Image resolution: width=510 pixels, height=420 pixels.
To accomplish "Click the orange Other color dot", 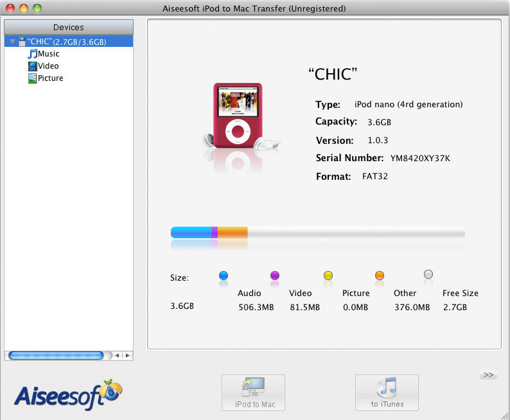I will (380, 276).
